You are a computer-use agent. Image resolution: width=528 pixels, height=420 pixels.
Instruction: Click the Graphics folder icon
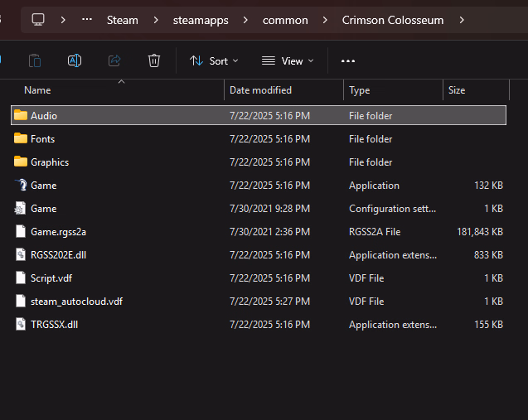pyautogui.click(x=21, y=162)
